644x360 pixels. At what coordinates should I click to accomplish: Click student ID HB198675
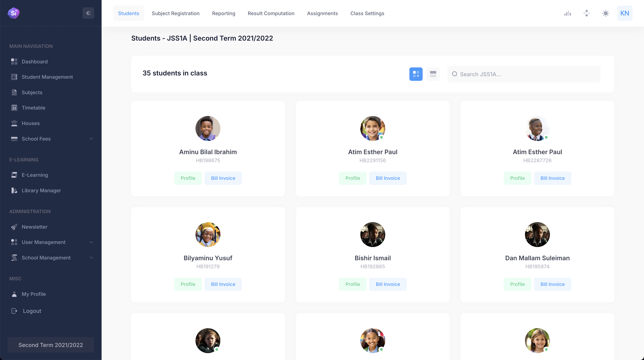tap(208, 160)
